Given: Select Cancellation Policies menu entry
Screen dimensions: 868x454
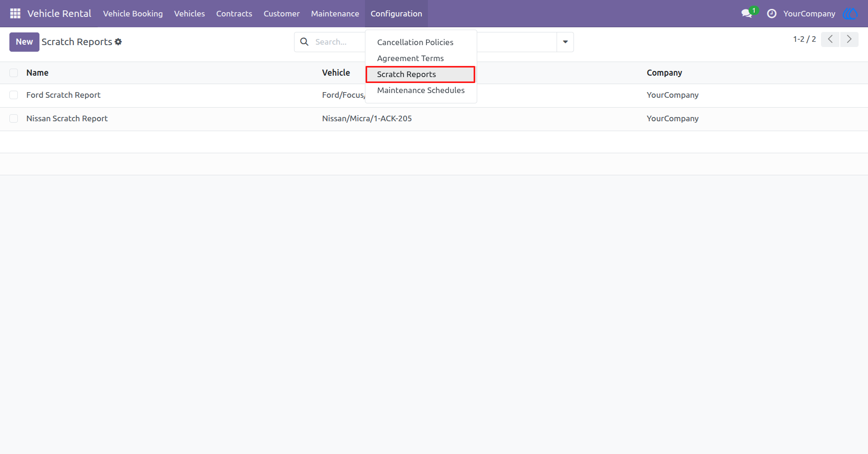Looking at the screenshot, I should click(x=415, y=42).
